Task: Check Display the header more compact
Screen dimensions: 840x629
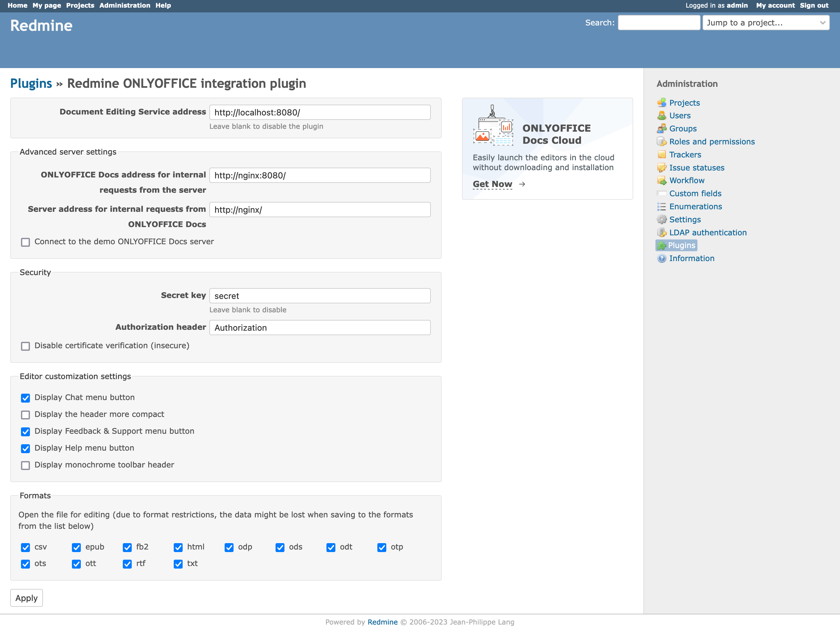Action: 25,415
